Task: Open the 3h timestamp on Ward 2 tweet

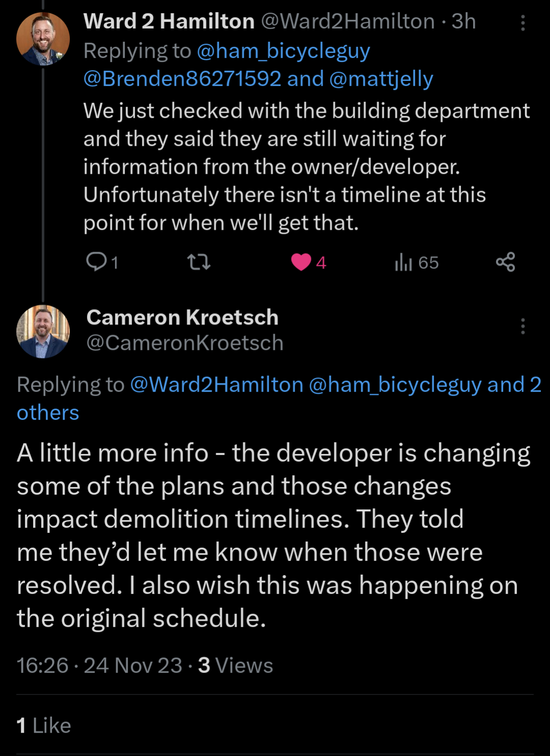Action: (x=463, y=21)
